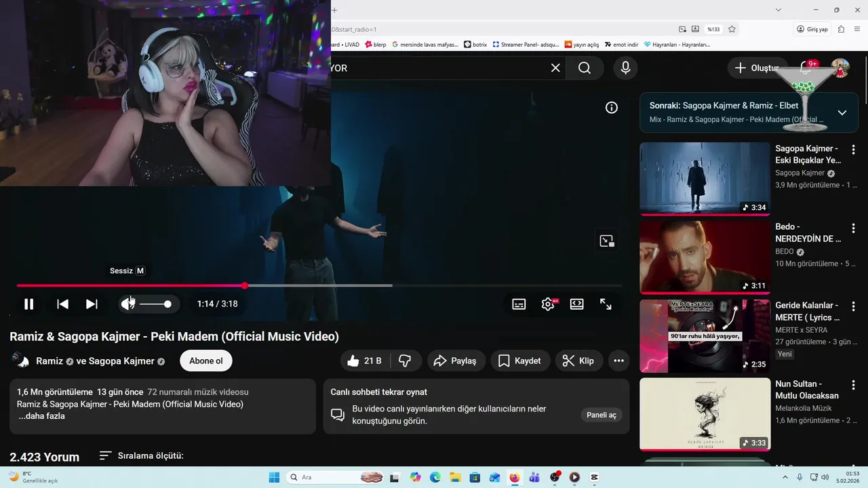Viewport: 868px width, 488px height.
Task: Open File Explorer from taskbar
Action: click(455, 477)
